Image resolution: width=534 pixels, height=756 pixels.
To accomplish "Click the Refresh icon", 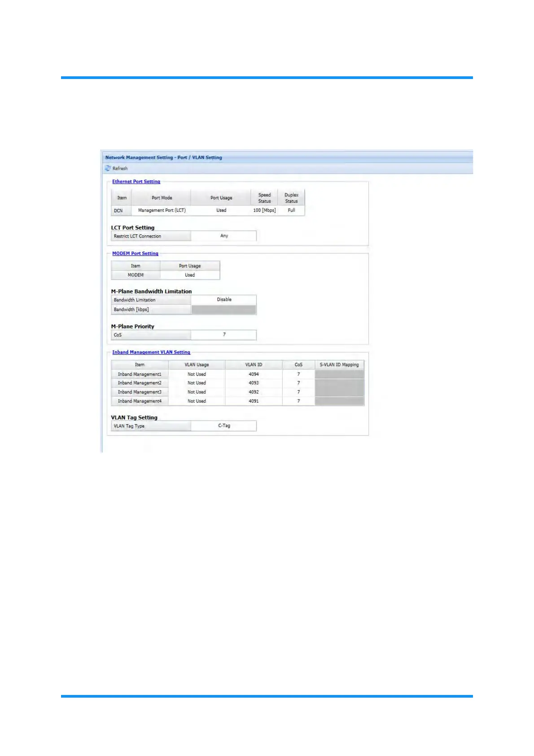I will (108, 168).
